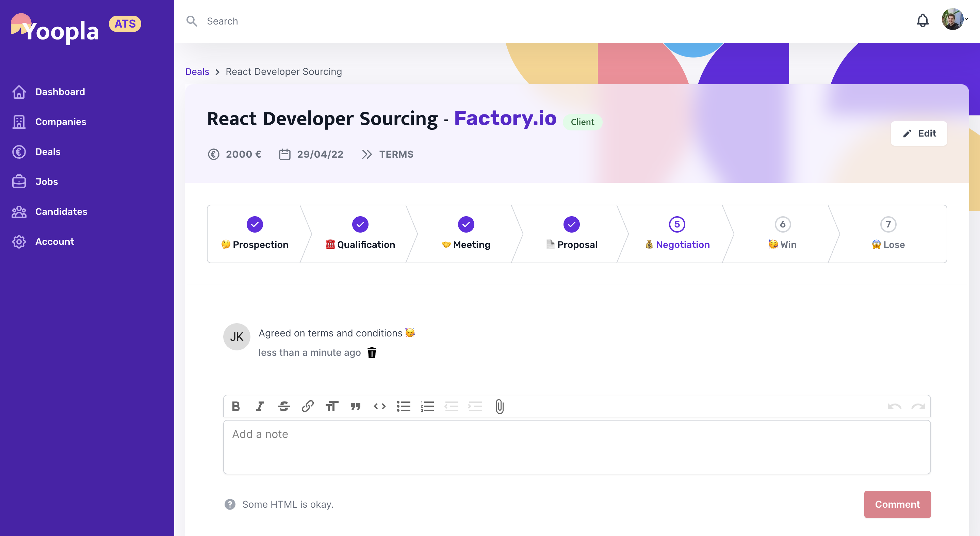Toggle bold formatting in note editor
The image size is (980, 536).
coord(236,407)
